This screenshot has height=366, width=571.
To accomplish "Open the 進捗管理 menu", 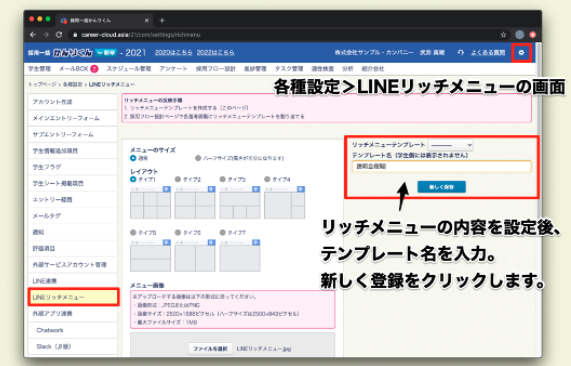I will (x=255, y=68).
